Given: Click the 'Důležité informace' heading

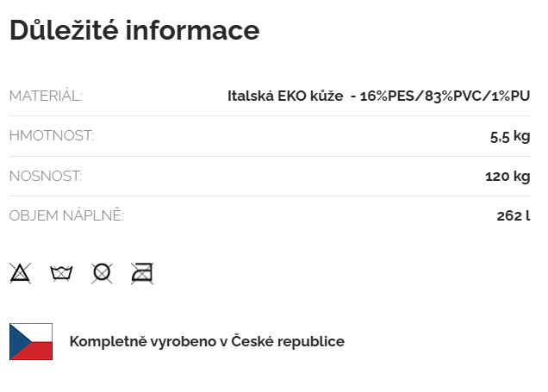Looking at the screenshot, I should tap(134, 30).
